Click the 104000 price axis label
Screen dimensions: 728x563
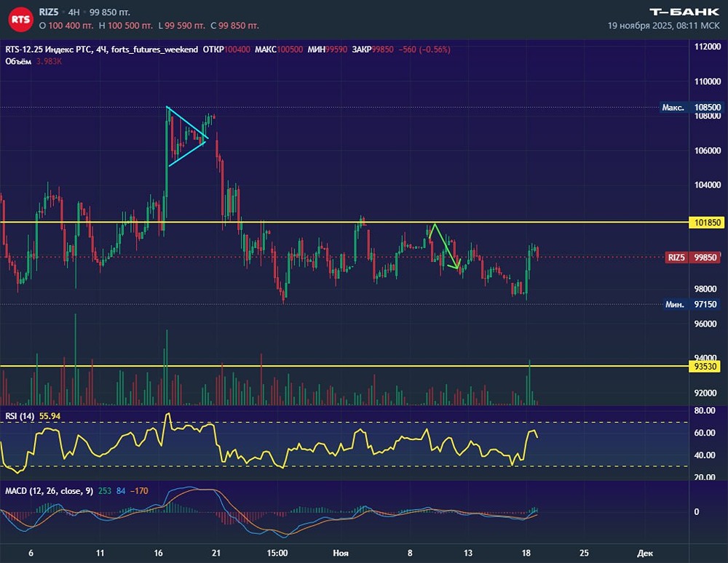coord(708,185)
